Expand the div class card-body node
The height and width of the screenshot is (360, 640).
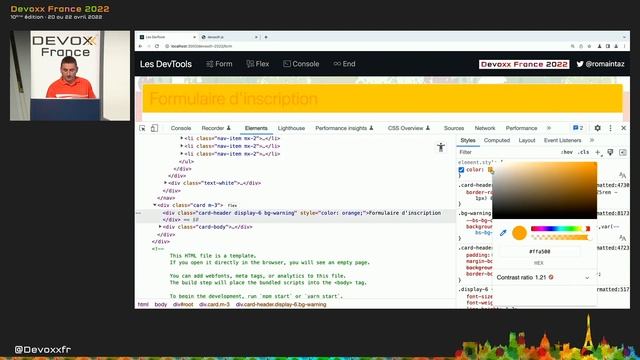click(160, 227)
